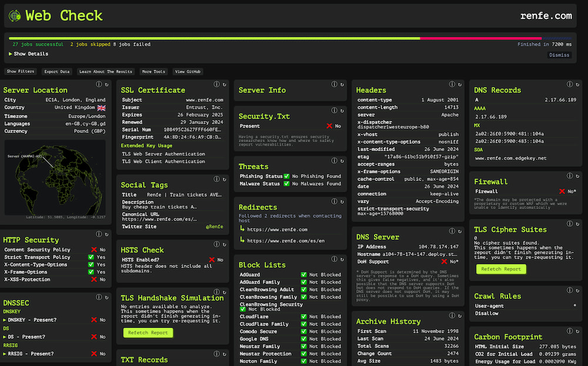This screenshot has width=588, height=366.
Task: Open Learn About The Results
Action: (x=106, y=72)
